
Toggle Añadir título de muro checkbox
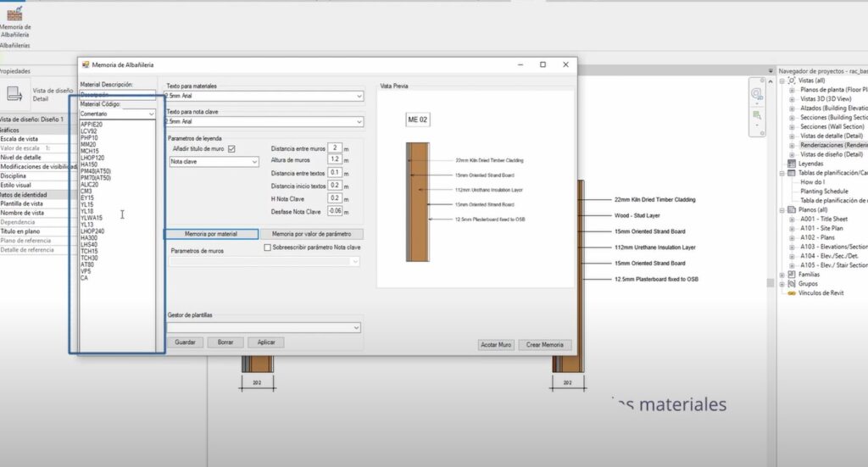(x=231, y=149)
